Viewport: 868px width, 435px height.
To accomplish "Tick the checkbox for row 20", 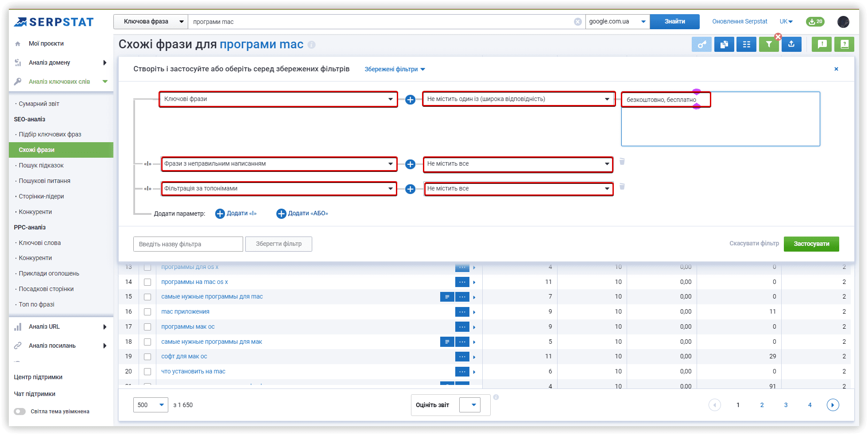I will tap(147, 372).
